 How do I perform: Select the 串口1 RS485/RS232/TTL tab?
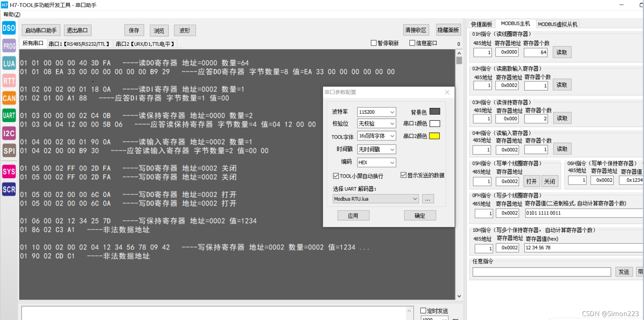79,44
